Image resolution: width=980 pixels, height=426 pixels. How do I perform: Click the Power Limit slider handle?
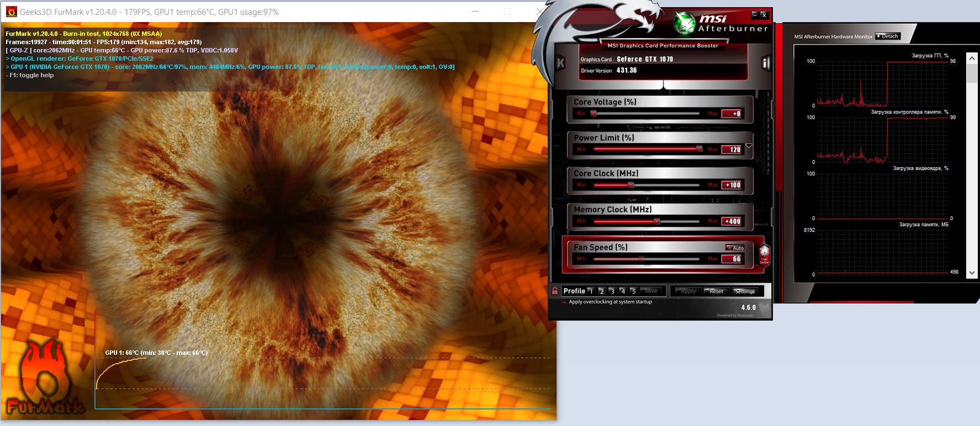700,149
